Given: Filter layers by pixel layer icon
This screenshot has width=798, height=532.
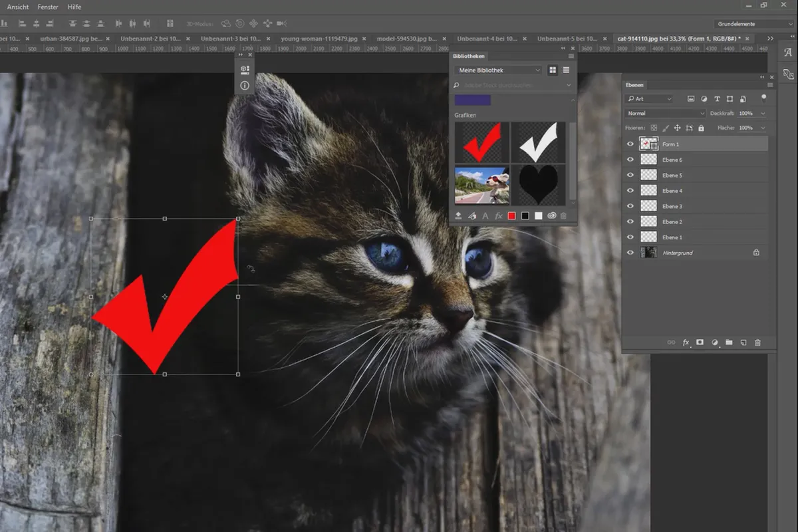Looking at the screenshot, I should pos(691,98).
